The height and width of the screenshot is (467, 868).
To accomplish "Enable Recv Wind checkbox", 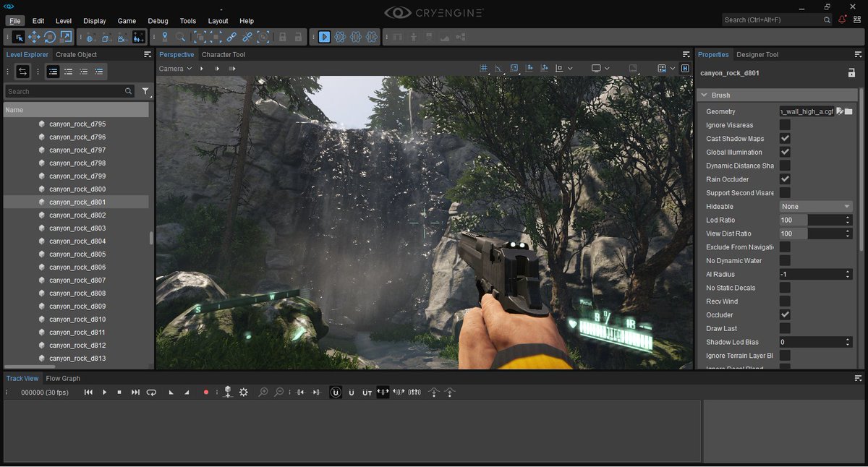I will [785, 301].
